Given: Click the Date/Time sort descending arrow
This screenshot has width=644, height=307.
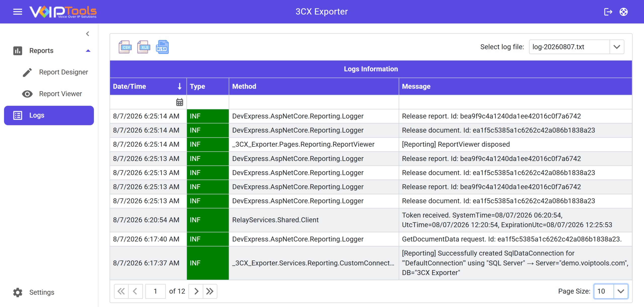Looking at the screenshot, I should pyautogui.click(x=180, y=86).
